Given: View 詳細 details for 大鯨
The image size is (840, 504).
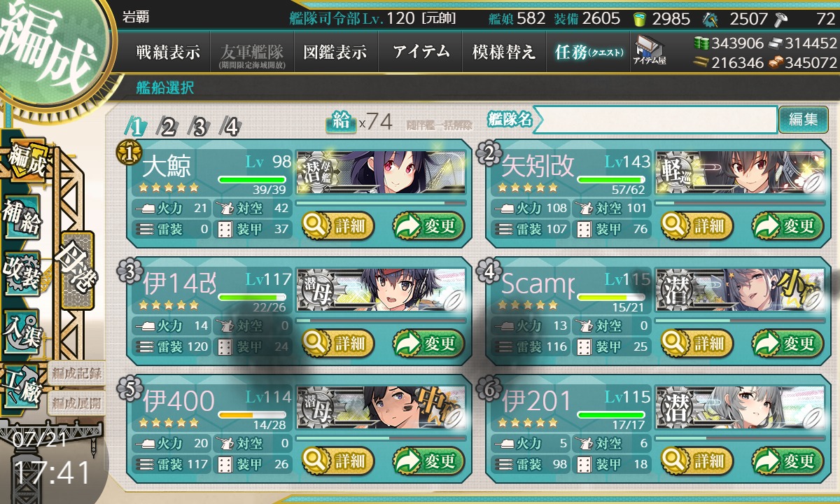Looking at the screenshot, I should pos(338,225).
